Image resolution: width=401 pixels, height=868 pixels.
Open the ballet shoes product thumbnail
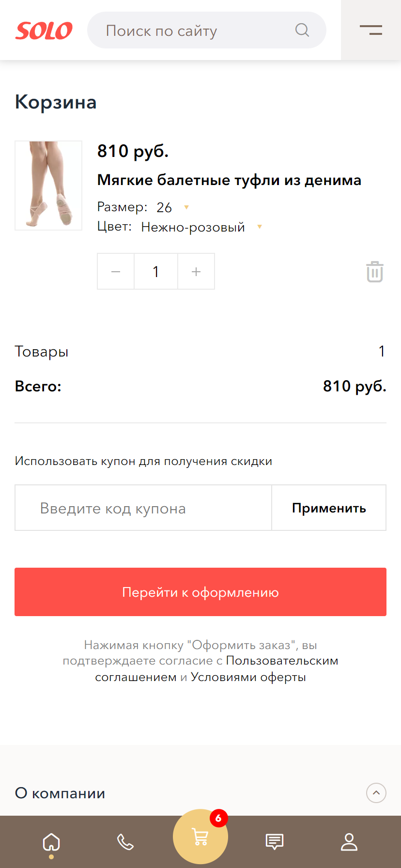tap(48, 186)
